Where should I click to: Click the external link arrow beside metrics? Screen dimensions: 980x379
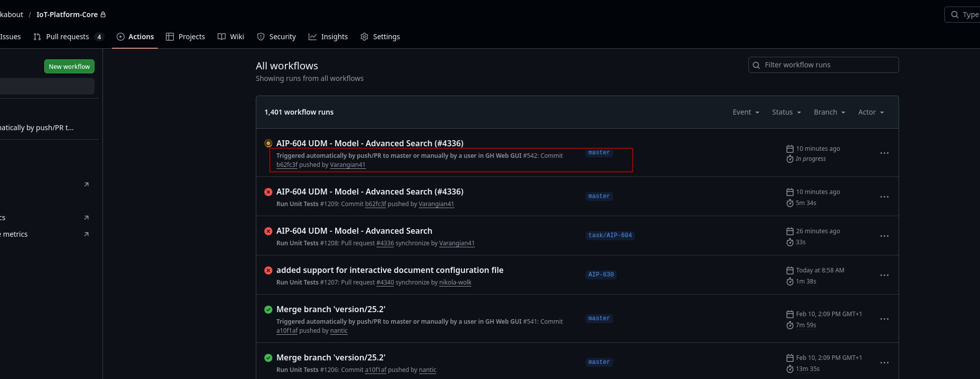tap(86, 234)
